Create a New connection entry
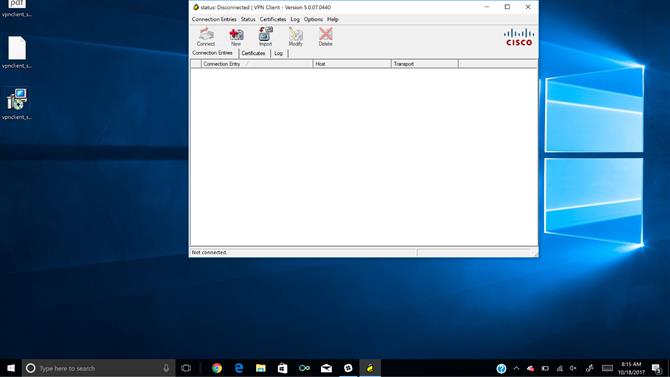 (x=236, y=37)
